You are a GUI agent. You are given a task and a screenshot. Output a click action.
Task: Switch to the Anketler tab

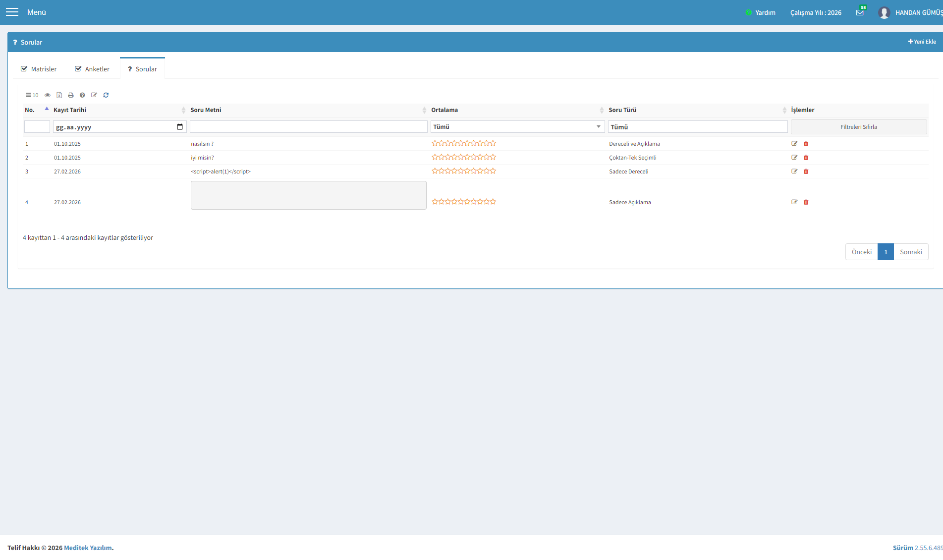tap(92, 69)
